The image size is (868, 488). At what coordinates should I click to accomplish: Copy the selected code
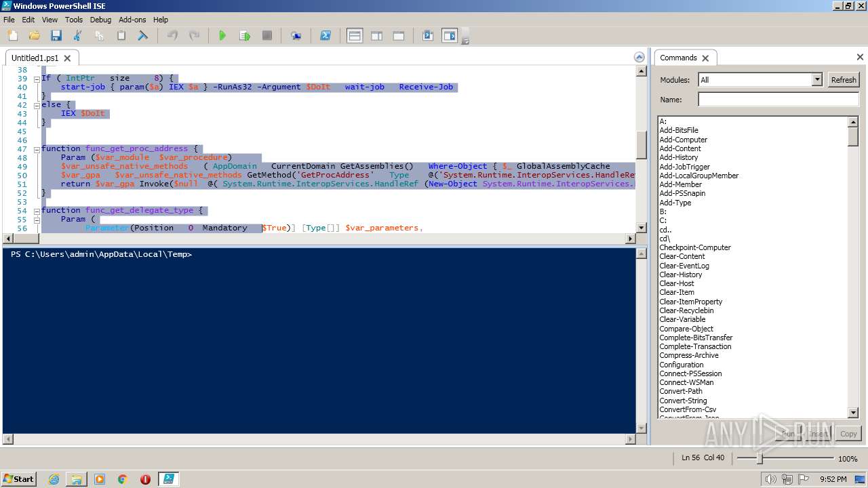tap(99, 35)
